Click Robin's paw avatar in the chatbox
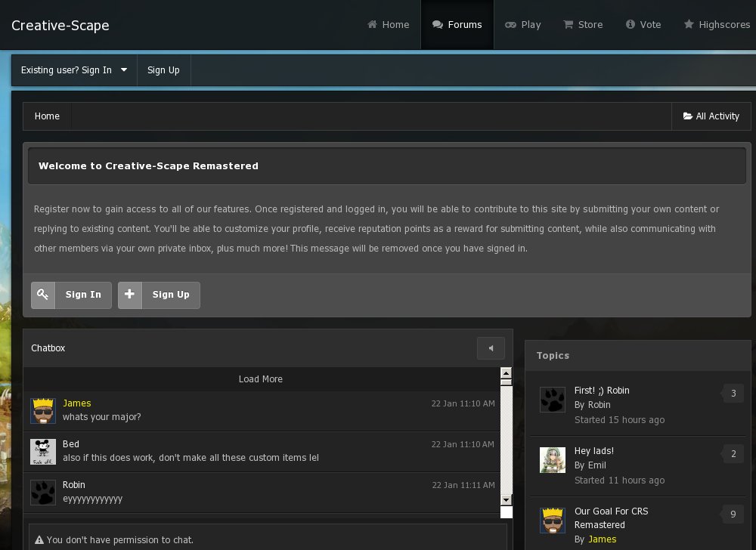This screenshot has width=756, height=550. [x=43, y=493]
